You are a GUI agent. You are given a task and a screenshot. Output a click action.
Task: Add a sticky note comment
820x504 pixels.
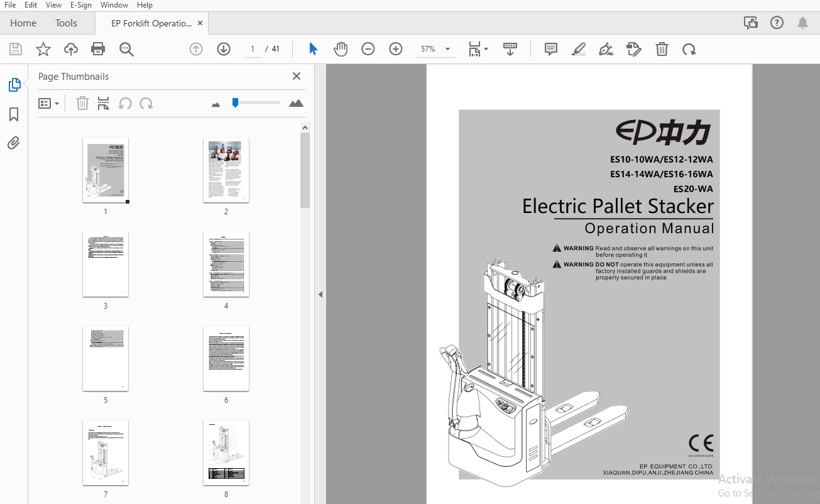(551, 49)
